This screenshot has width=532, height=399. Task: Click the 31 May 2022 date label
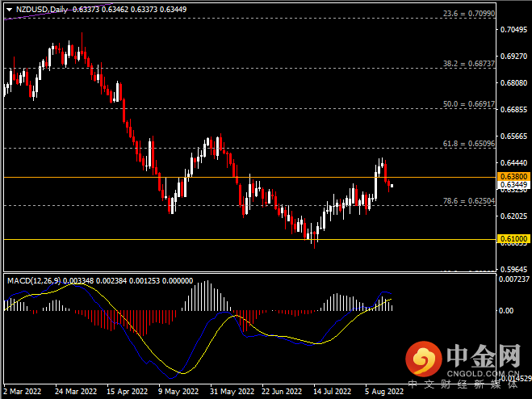coord(232,392)
